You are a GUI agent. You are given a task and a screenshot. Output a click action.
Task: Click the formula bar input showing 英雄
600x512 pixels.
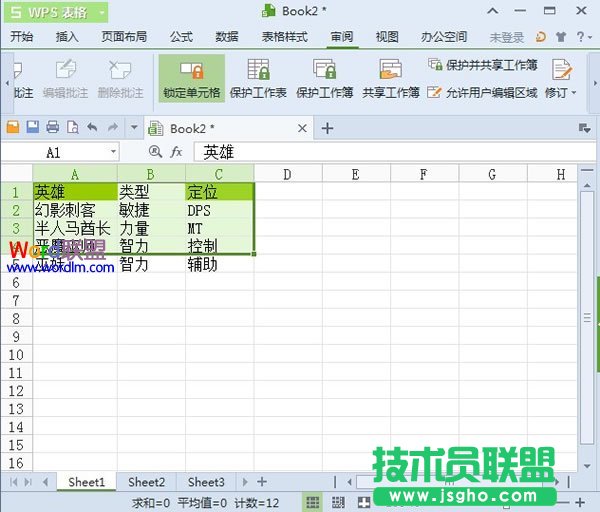394,152
